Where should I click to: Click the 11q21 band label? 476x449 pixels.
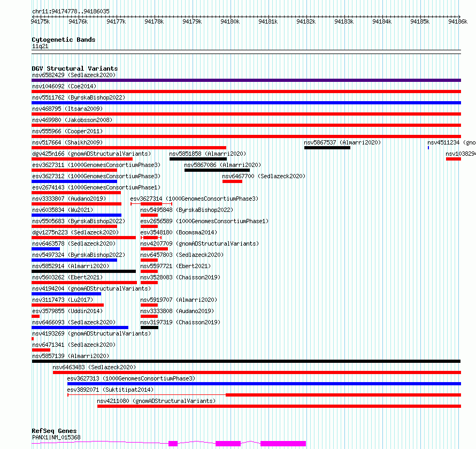[40, 46]
